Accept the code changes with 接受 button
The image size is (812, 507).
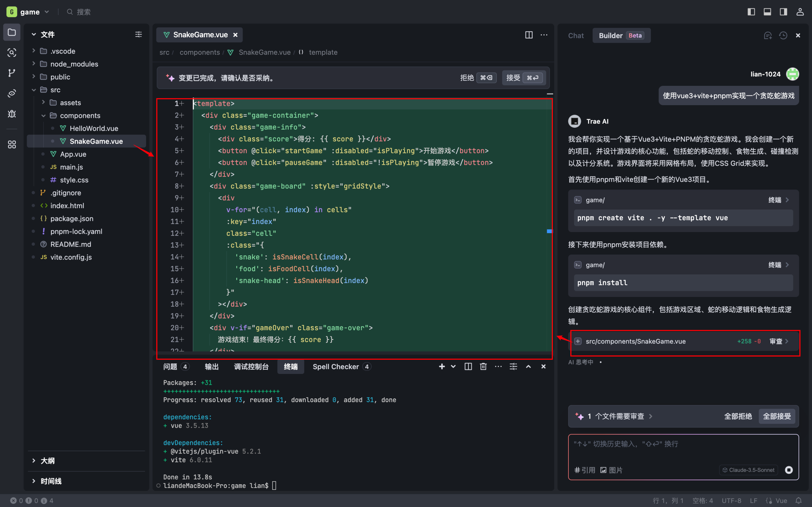513,77
